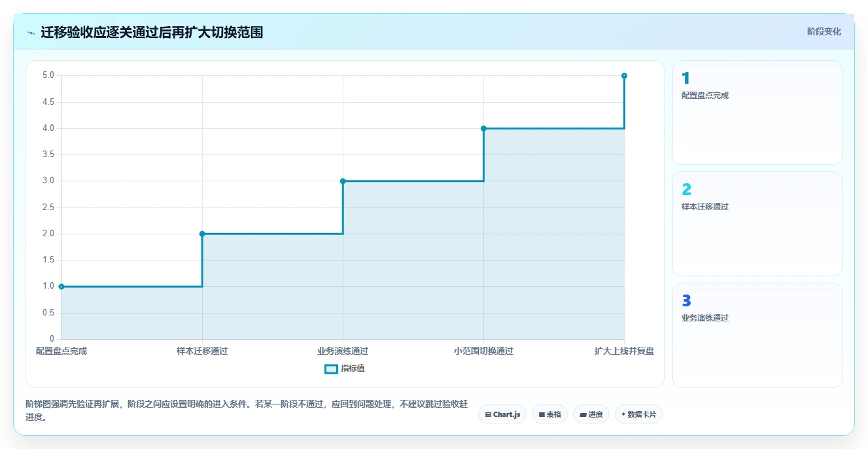The width and height of the screenshot is (868, 449).
Task: Click the data point at 样本迁移通过
Action: click(202, 234)
